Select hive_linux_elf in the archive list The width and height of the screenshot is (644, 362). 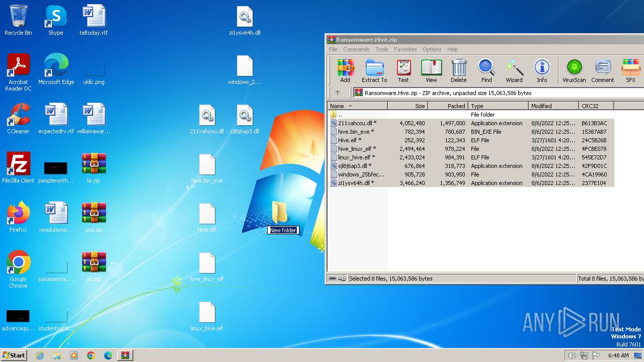[471, 149]
